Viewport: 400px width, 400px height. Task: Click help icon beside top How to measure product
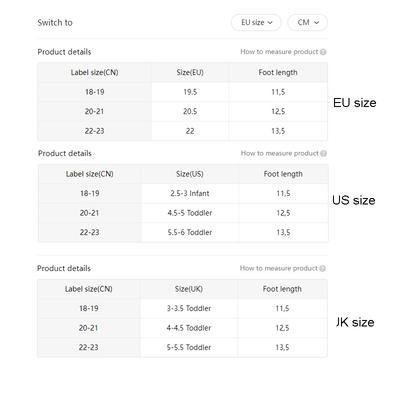click(323, 52)
